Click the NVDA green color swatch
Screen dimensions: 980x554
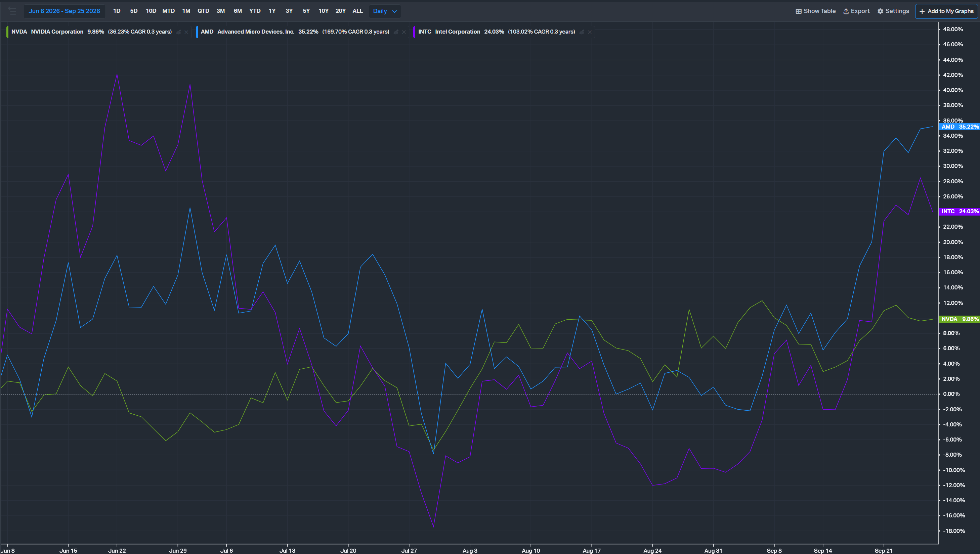(7, 32)
